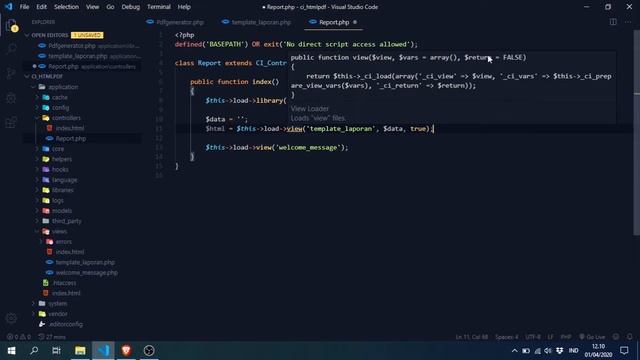Screen dimensions: 640x360
Task: Open the Debug menu
Action: 131,7
